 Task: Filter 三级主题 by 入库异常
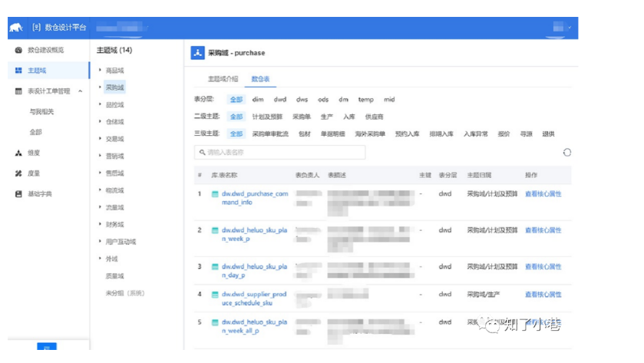476,134
